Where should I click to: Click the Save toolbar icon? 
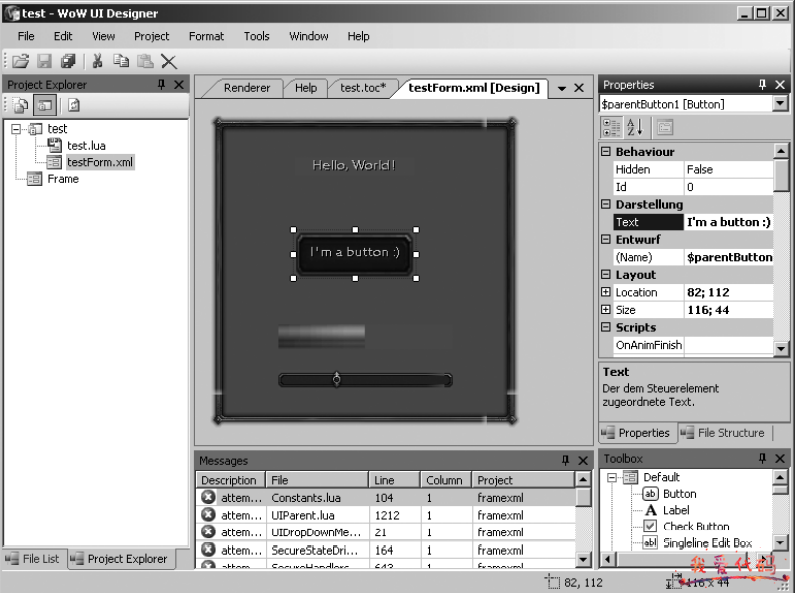tap(44, 61)
